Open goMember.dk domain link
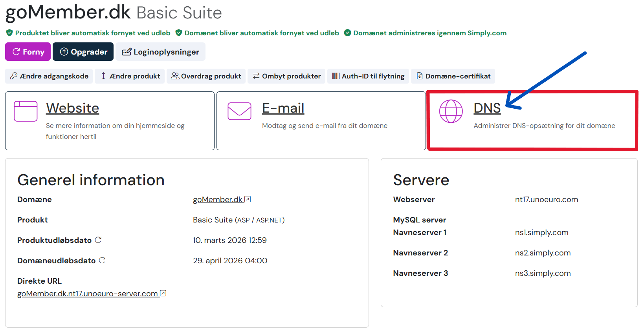 218,199
